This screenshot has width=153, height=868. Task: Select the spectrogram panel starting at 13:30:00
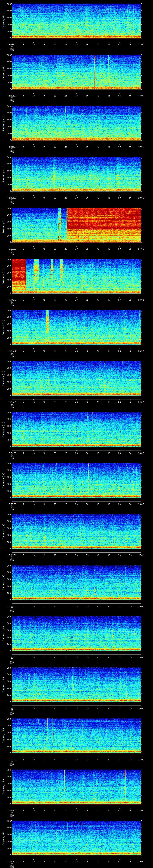tap(76, 735)
